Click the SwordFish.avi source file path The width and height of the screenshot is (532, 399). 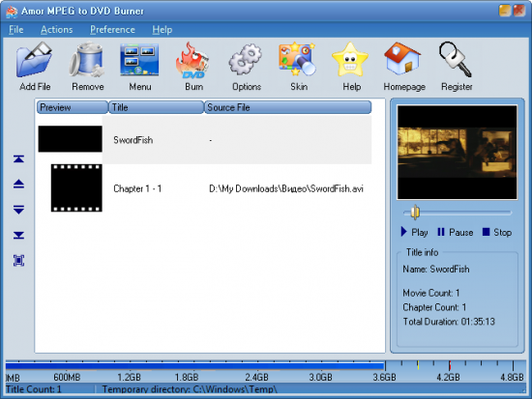[x=286, y=188]
